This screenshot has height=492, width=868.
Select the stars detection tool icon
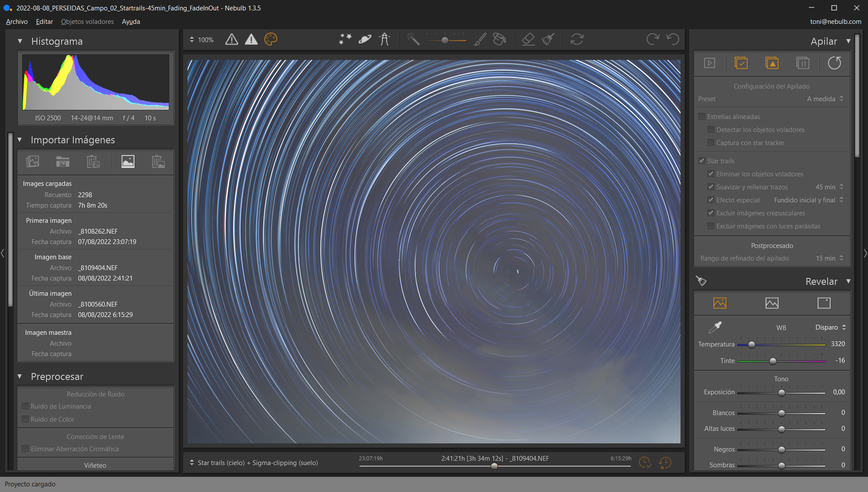click(345, 40)
